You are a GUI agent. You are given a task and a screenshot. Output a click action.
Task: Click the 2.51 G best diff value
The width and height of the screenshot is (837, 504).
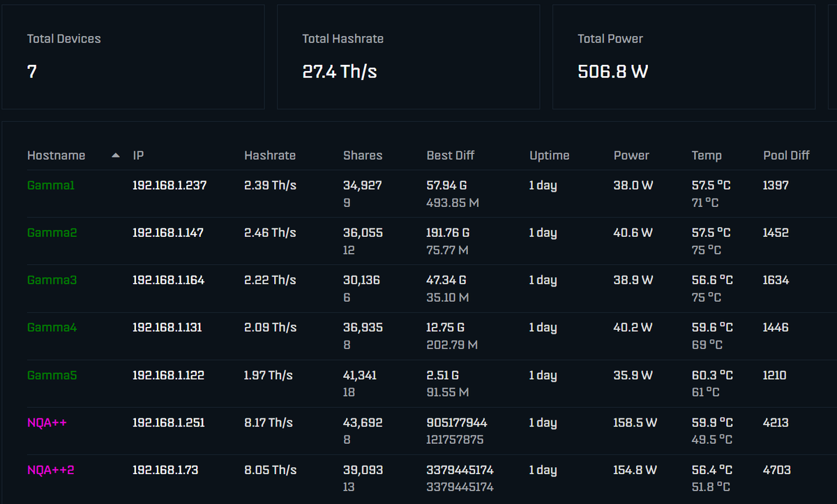tap(443, 375)
